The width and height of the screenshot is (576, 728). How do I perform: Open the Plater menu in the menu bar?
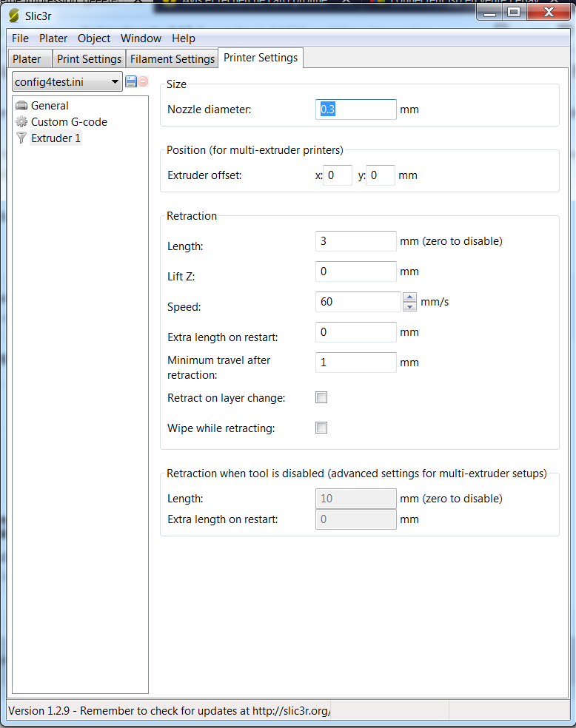click(53, 38)
